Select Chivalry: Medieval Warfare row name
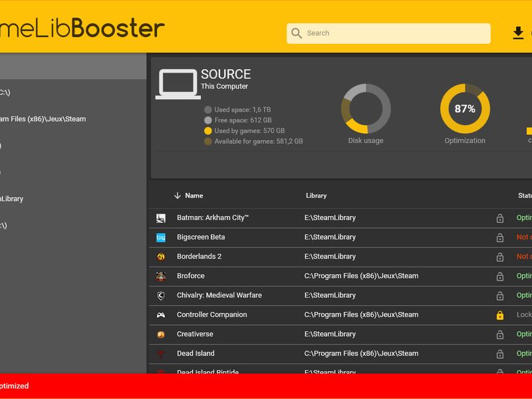Image resolution: width=532 pixels, height=399 pixels. (x=219, y=295)
